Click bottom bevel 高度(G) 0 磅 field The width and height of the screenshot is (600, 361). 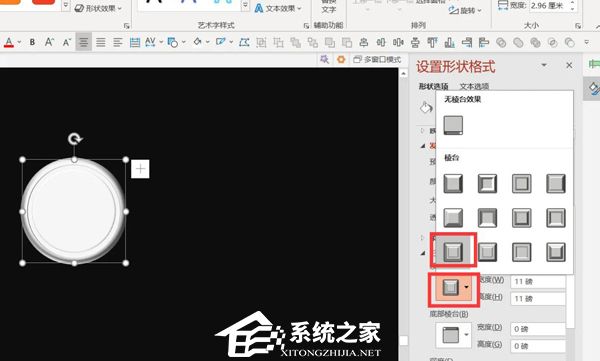[538, 346]
